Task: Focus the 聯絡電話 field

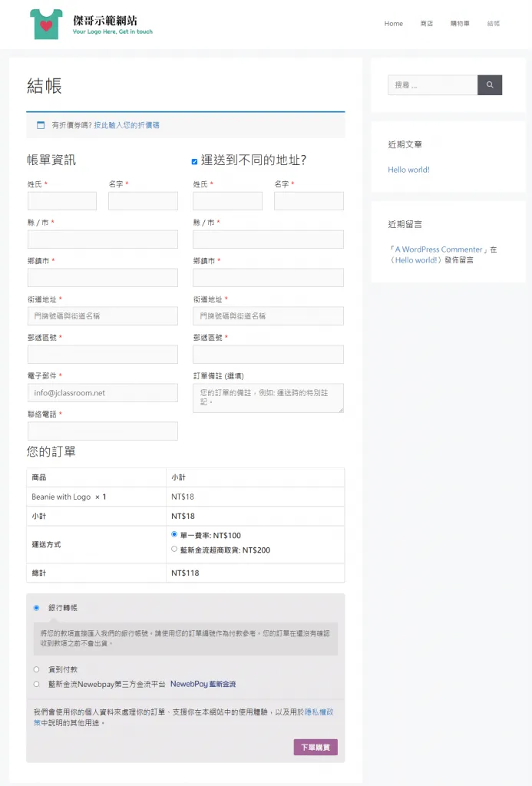Action: pos(103,431)
